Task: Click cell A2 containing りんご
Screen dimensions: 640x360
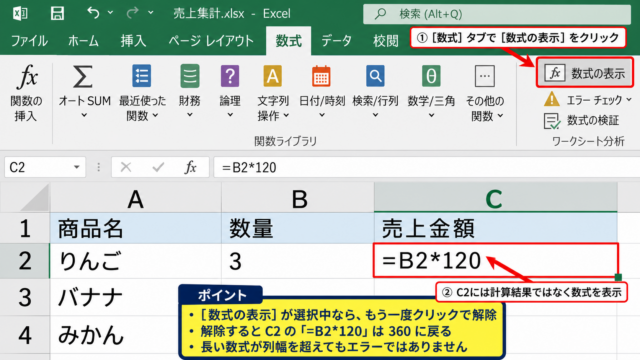Action: 136,261
